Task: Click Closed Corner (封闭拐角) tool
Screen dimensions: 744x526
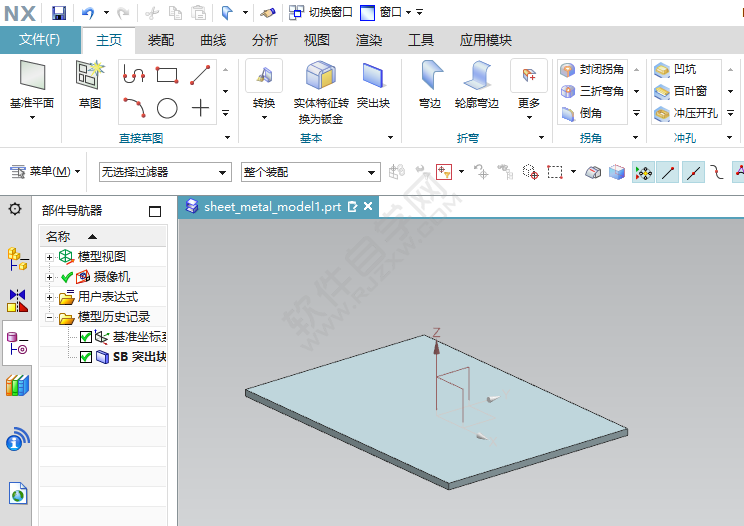Action: [592, 69]
